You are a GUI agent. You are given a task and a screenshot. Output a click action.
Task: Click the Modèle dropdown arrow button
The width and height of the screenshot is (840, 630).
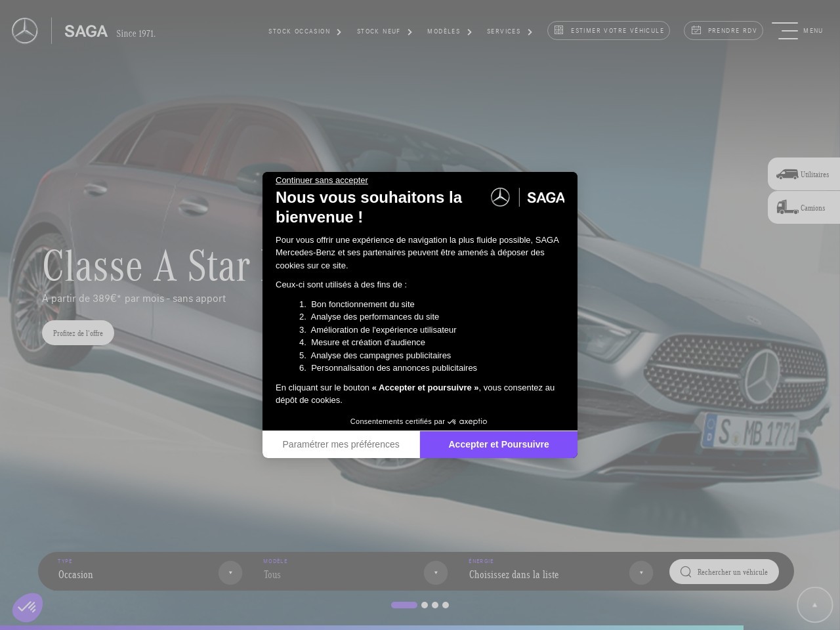(436, 573)
